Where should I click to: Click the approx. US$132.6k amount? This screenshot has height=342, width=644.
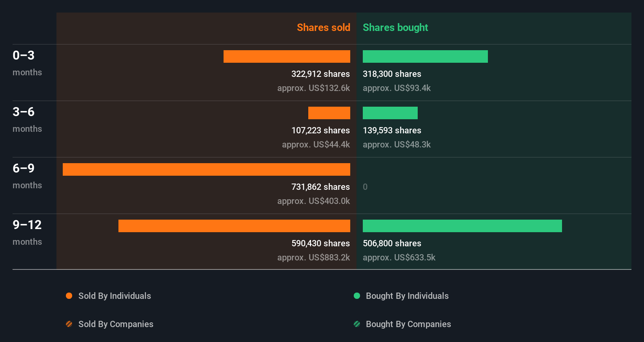click(313, 88)
